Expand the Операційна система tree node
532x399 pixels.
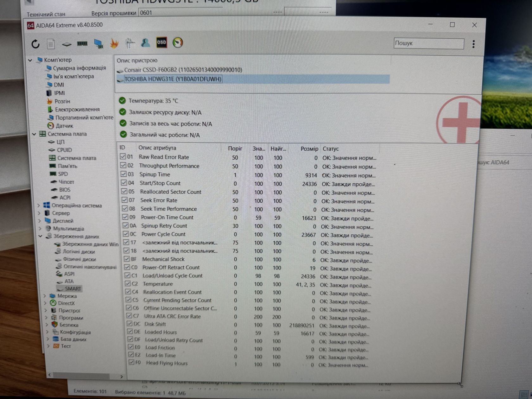[x=39, y=206]
